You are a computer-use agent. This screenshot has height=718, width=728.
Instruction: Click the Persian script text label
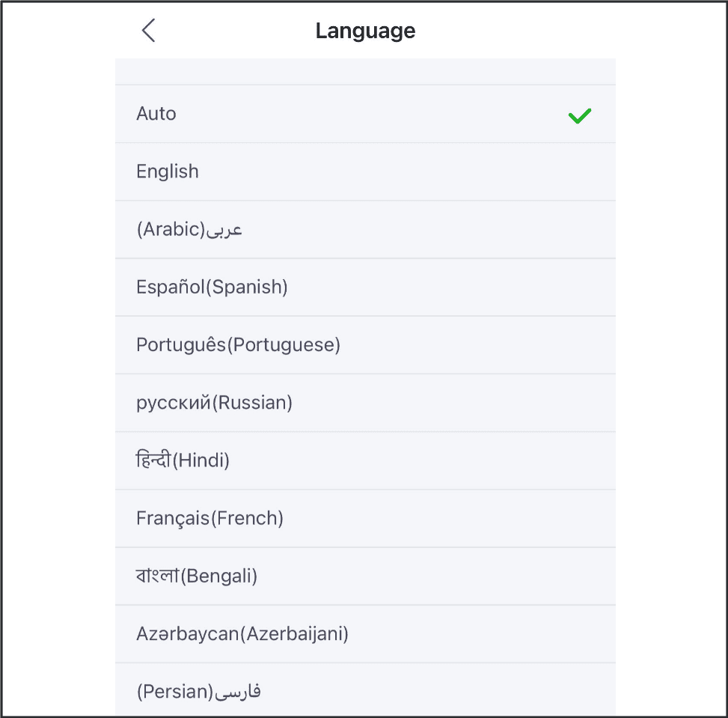[238, 692]
